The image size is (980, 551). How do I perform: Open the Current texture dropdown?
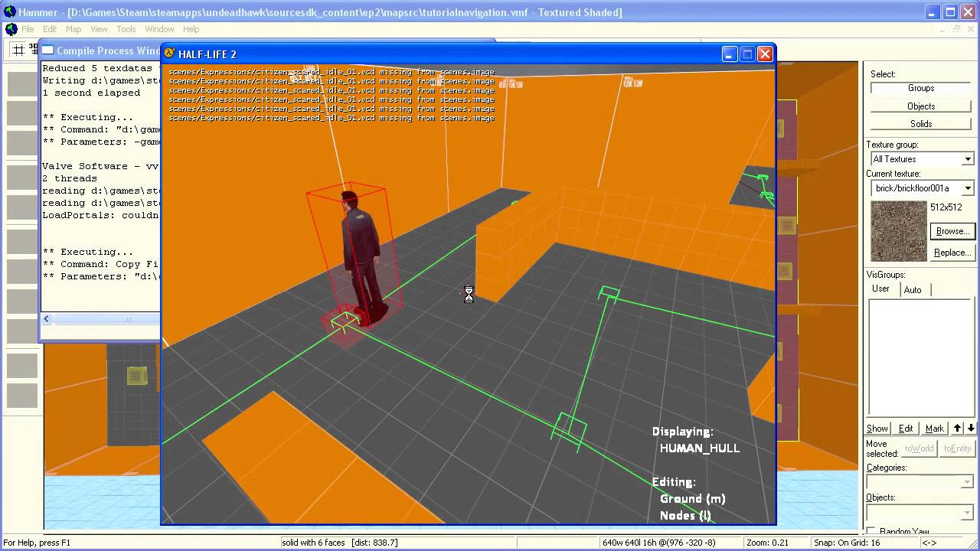click(968, 188)
